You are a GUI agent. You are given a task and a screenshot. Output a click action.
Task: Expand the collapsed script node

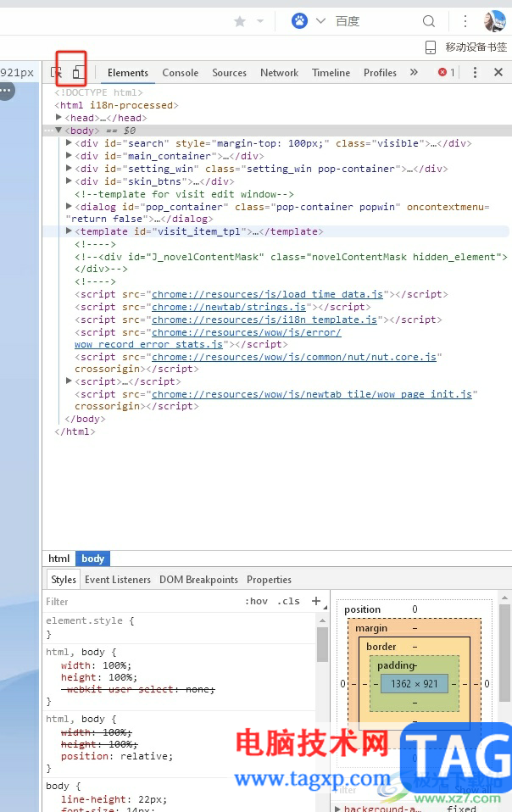[x=69, y=381]
